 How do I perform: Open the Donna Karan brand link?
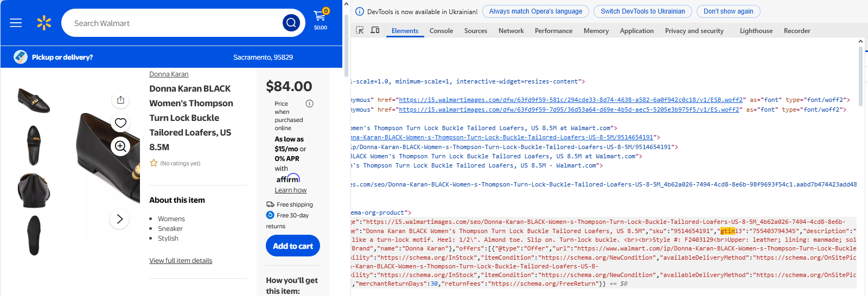[169, 74]
